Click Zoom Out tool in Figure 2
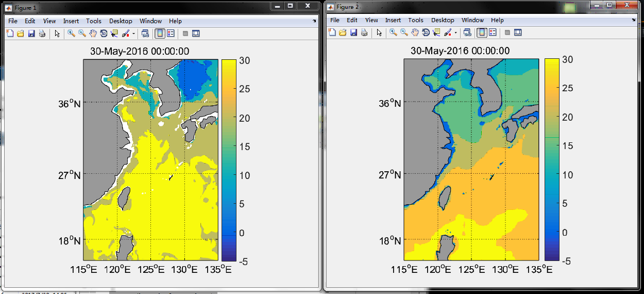 coord(404,32)
